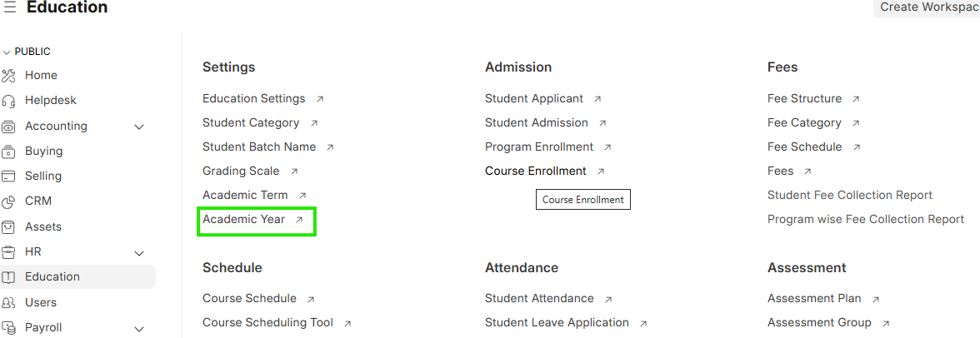Open the Helpdesk headset icon

[x=9, y=101]
